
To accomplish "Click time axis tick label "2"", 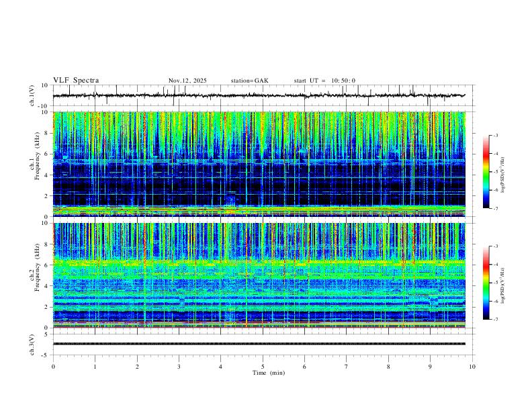I will 137,367.
